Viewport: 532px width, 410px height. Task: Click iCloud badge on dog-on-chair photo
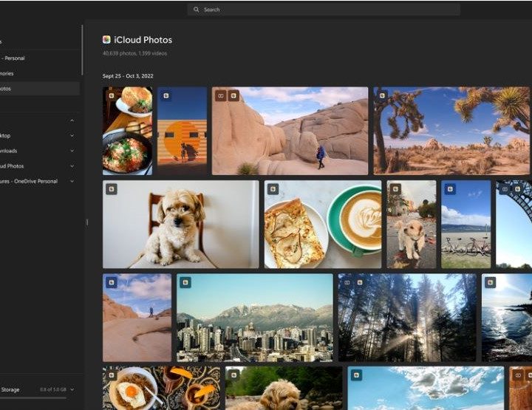point(112,189)
